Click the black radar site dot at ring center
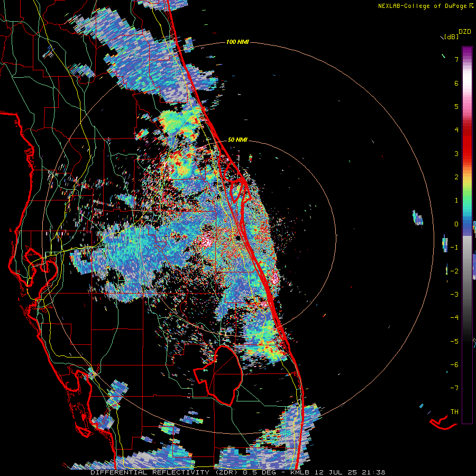Viewport: 476px width, 476px height. coord(239,237)
